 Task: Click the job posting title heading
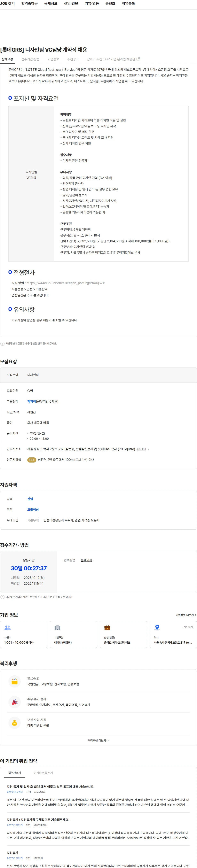pos(44,49)
